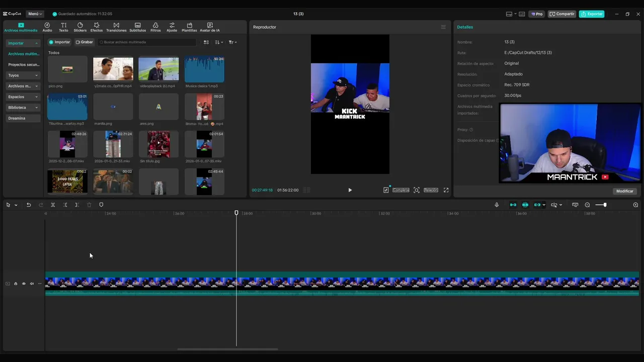Expand the Espacios sidebar section
Viewport: 644px width, 362px height.
[x=23, y=97]
